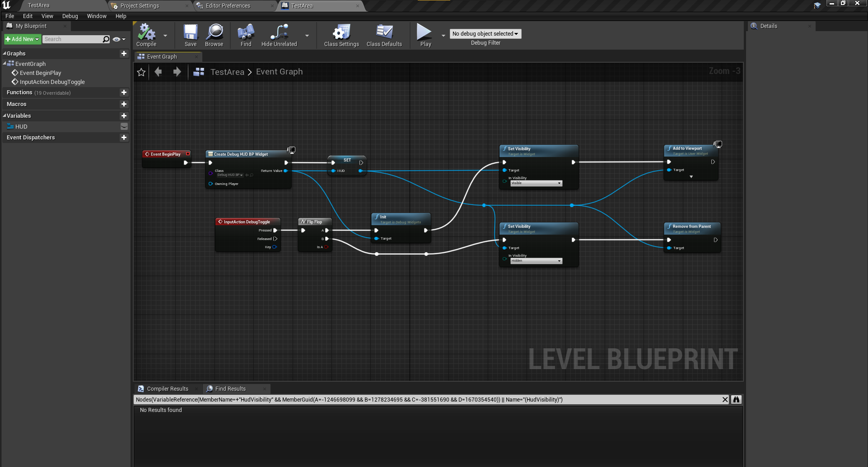Switch to Compiler Results tab
868x467 pixels.
click(167, 389)
